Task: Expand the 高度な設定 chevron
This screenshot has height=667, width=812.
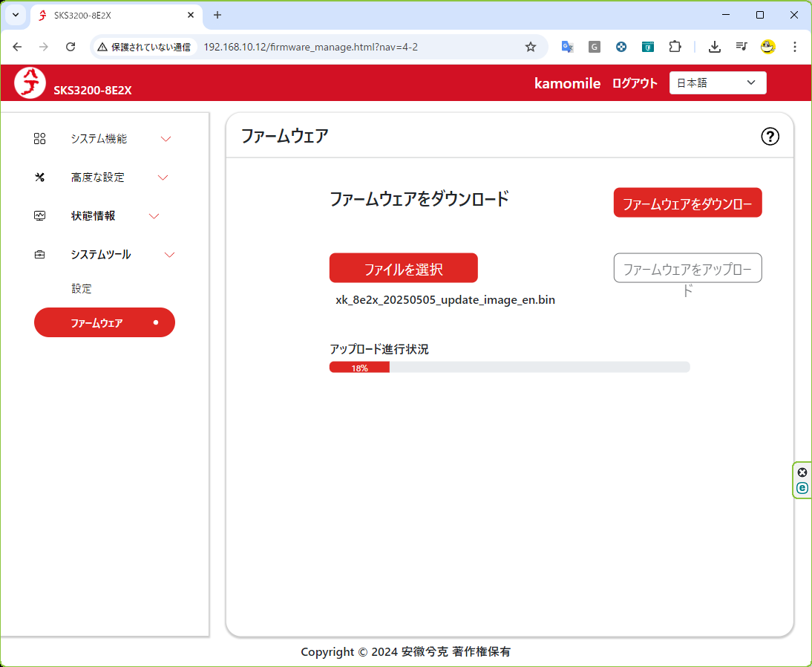Action: [163, 178]
